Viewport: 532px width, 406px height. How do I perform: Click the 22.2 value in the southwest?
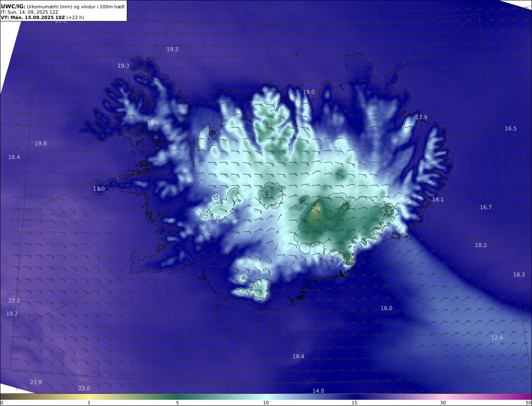coord(14,301)
